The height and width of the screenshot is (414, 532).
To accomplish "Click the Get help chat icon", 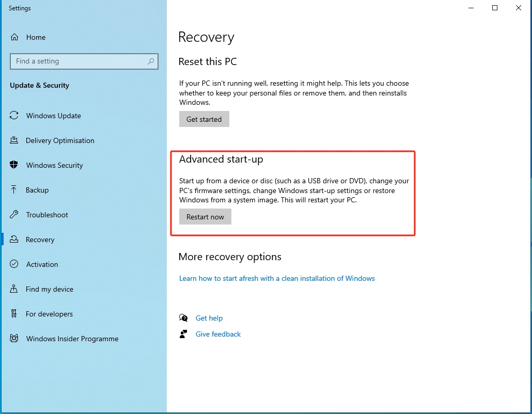I will point(183,317).
